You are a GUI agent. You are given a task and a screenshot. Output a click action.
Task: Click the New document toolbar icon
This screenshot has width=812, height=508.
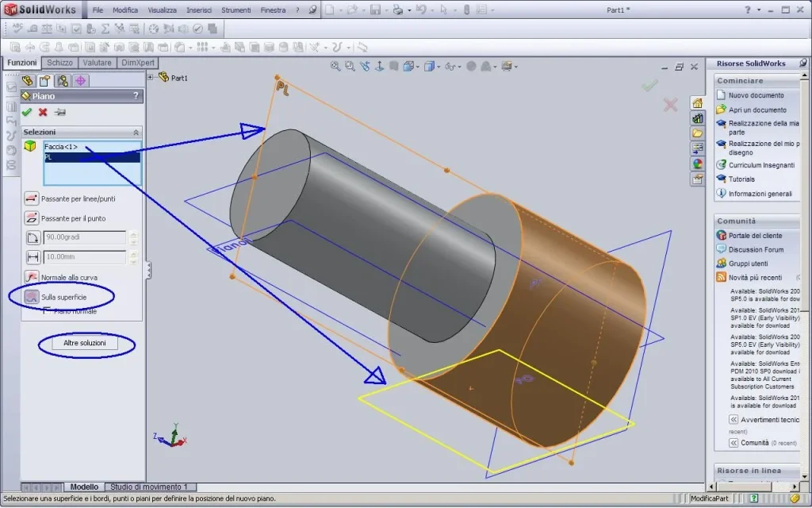click(x=329, y=10)
